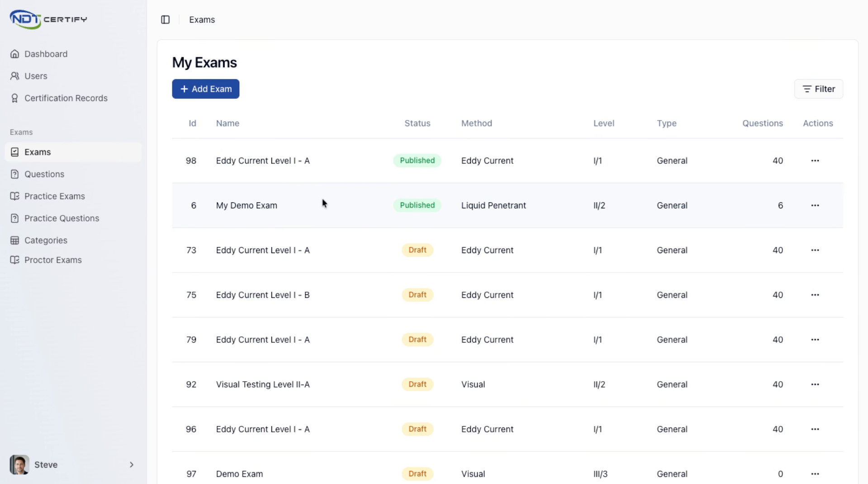Click the Id column header
This screenshot has width=868, height=484.
pos(192,123)
